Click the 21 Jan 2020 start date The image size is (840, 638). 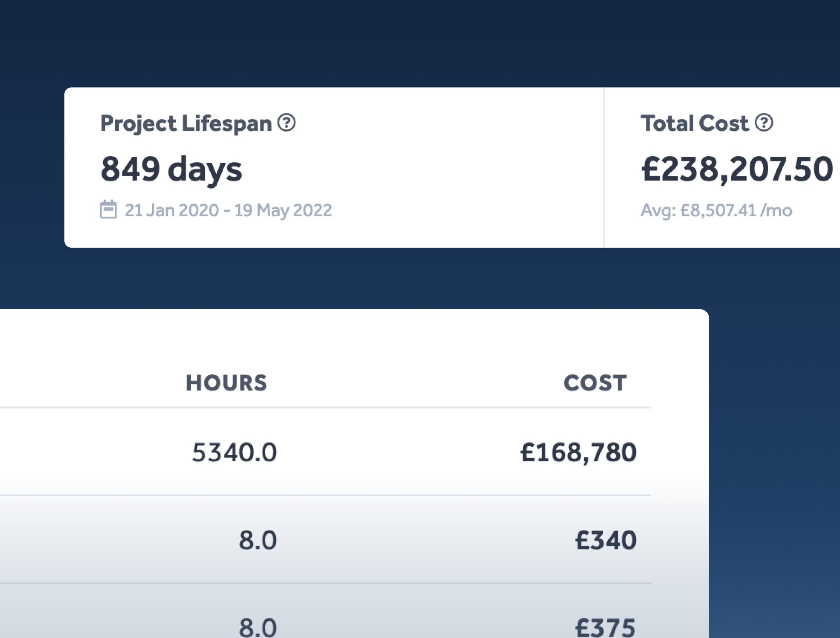(x=172, y=210)
